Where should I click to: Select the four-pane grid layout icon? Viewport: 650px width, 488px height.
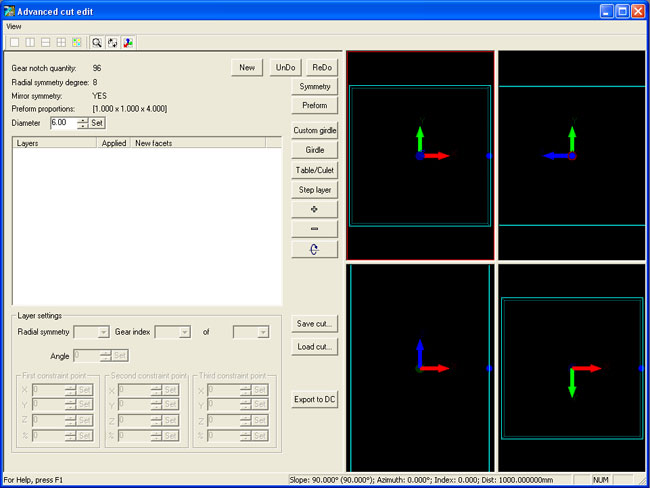62,42
